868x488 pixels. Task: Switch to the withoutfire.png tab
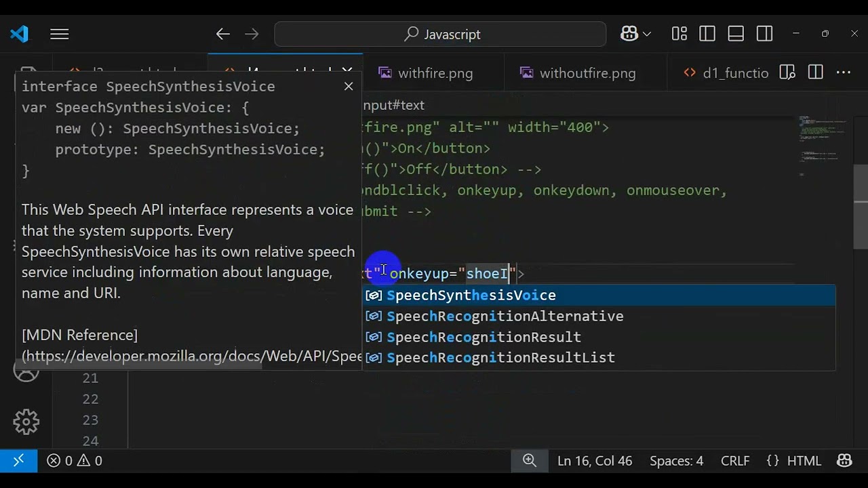click(x=587, y=73)
